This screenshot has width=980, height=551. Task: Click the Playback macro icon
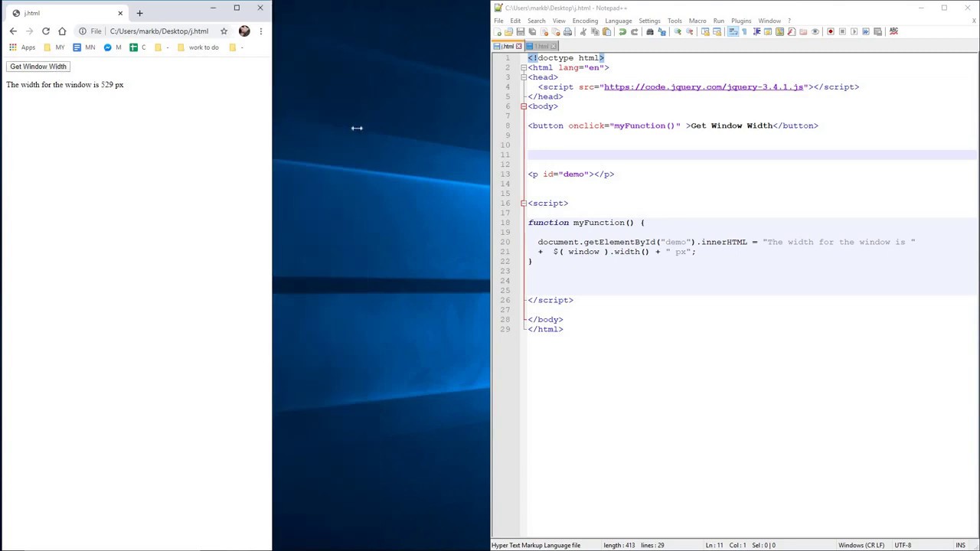coord(854,31)
